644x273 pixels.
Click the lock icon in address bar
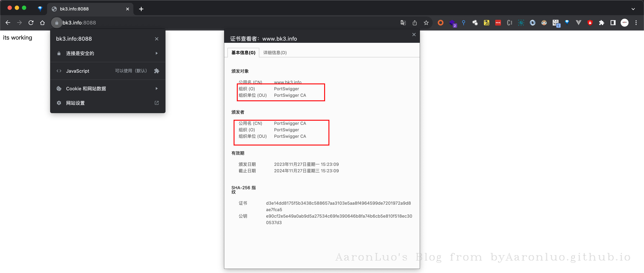click(x=56, y=23)
